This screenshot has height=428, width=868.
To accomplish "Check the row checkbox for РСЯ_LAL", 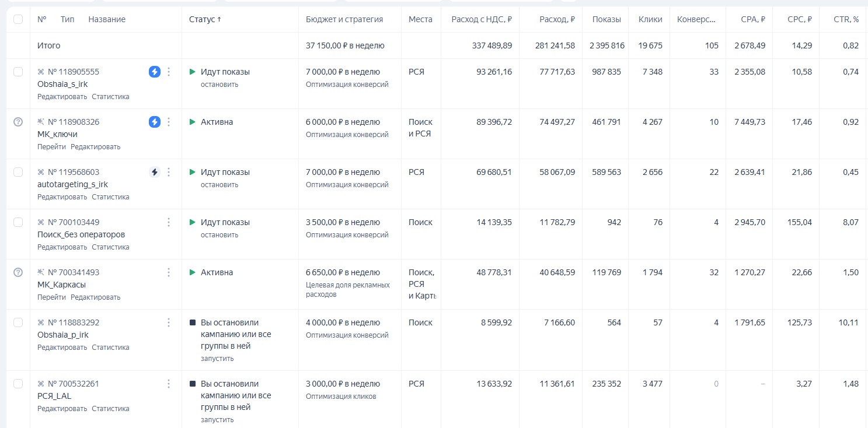I will (18, 383).
